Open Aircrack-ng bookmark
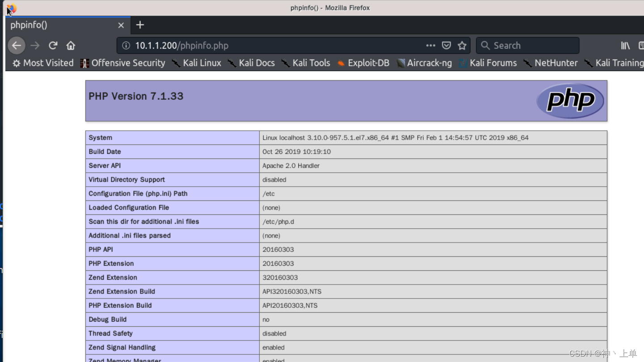Image resolution: width=644 pixels, height=362 pixels. point(424,63)
